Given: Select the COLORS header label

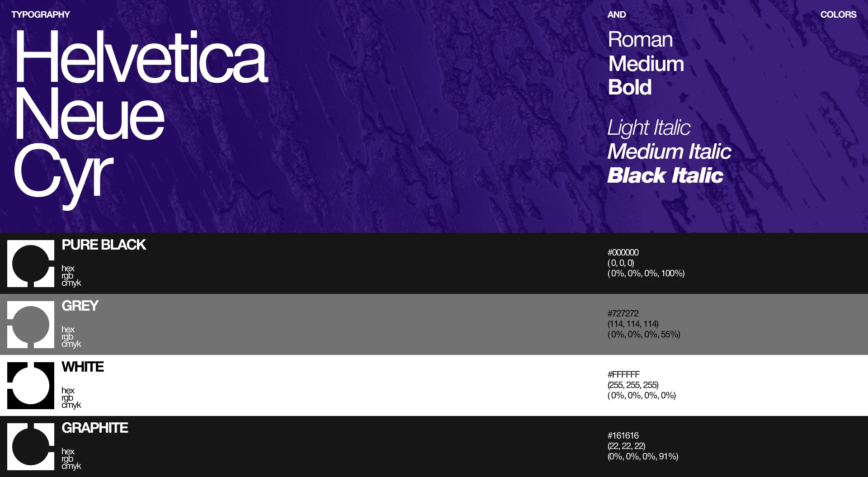Looking at the screenshot, I should (838, 14).
